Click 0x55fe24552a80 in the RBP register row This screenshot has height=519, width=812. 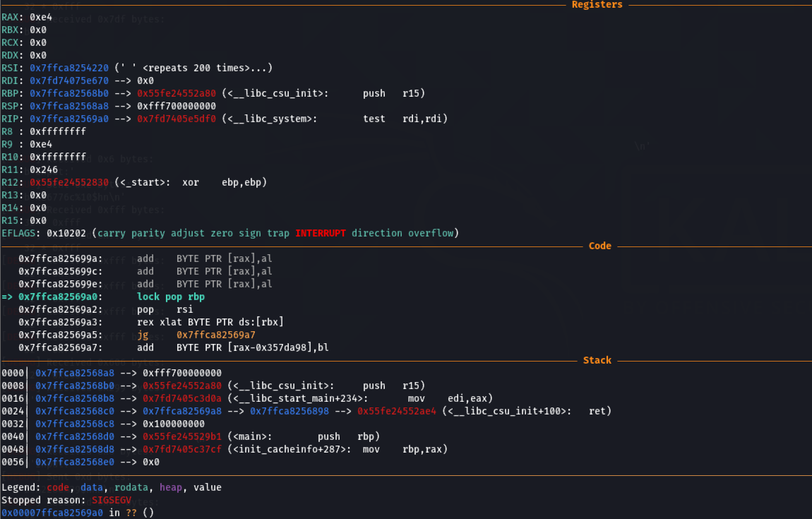point(177,93)
